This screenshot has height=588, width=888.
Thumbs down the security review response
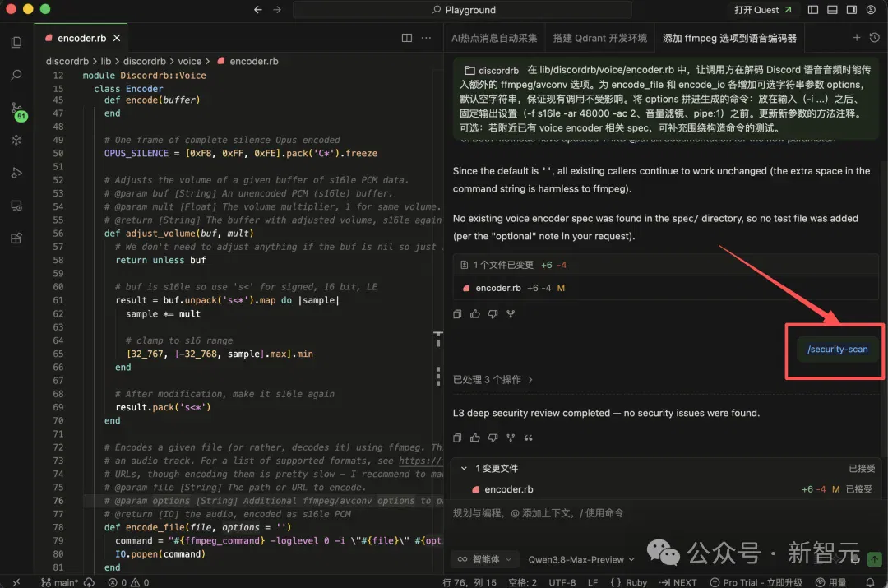[493, 438]
